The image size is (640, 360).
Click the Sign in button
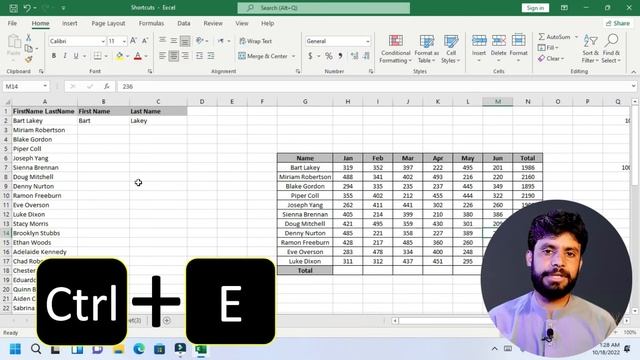point(535,8)
